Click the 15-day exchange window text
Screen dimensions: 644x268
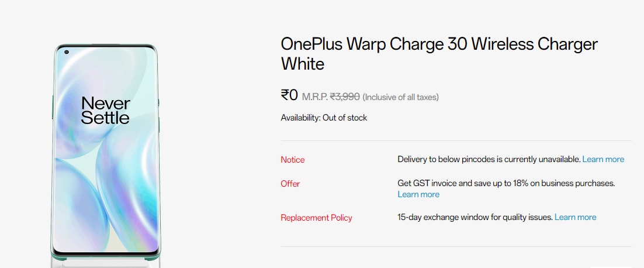tap(475, 217)
